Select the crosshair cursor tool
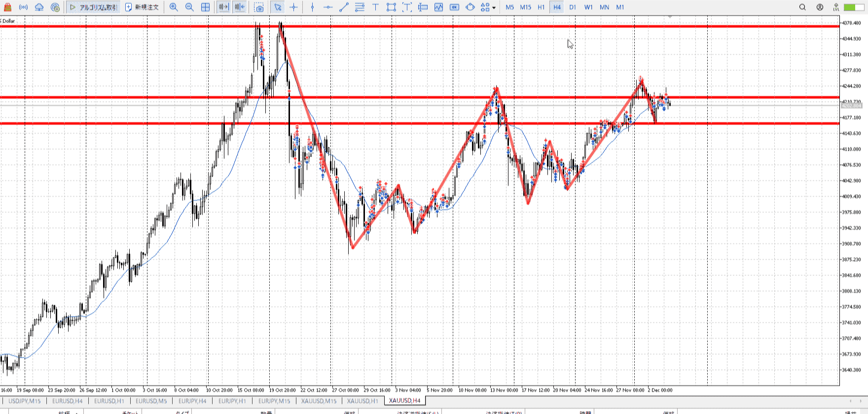 pos(294,7)
